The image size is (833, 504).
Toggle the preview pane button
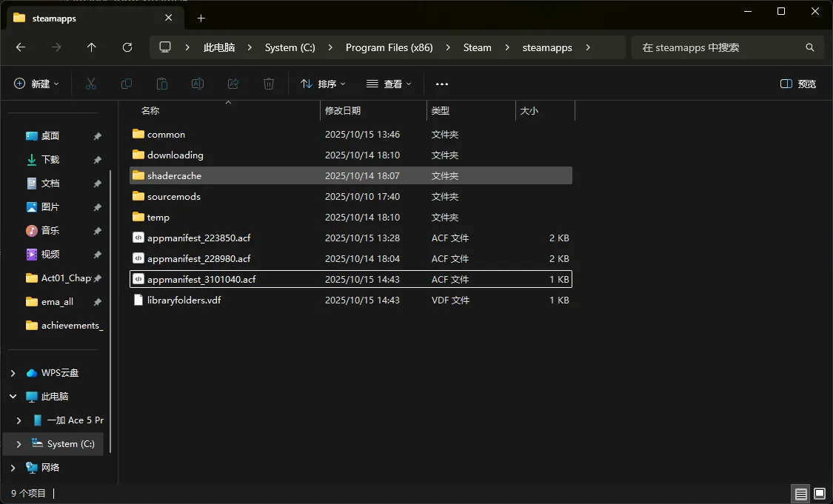click(x=798, y=84)
